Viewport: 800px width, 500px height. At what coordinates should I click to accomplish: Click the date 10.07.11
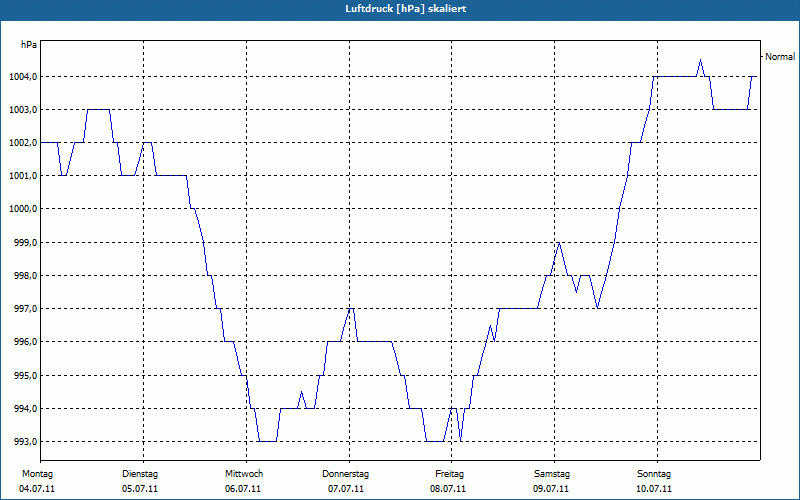click(x=654, y=489)
